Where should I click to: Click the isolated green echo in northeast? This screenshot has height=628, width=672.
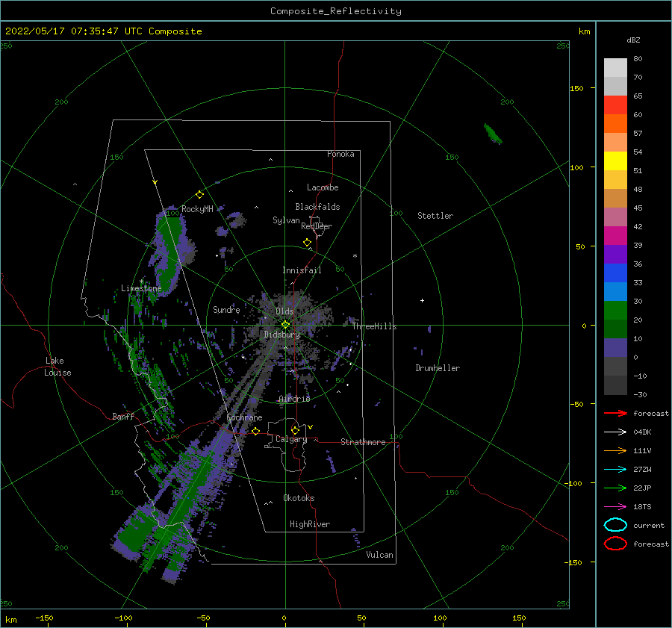tap(493, 134)
